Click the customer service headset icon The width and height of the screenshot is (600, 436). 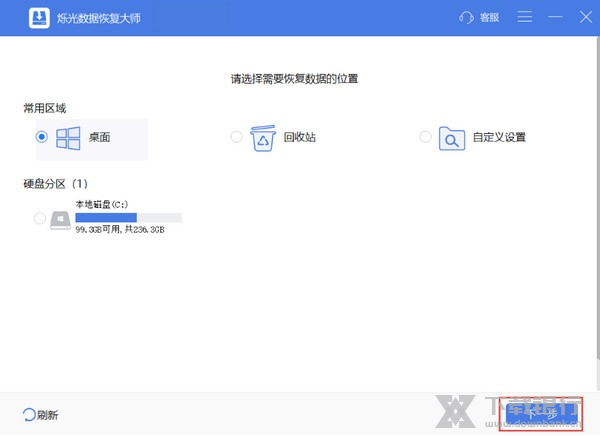(x=465, y=18)
